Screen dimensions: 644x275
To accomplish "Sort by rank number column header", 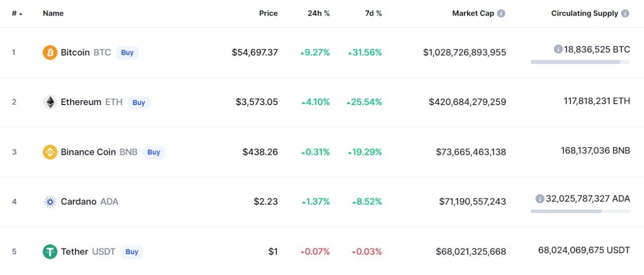I will click(17, 14).
